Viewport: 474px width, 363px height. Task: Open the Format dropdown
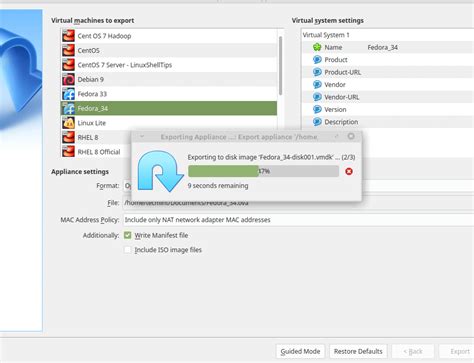pyautogui.click(x=127, y=186)
